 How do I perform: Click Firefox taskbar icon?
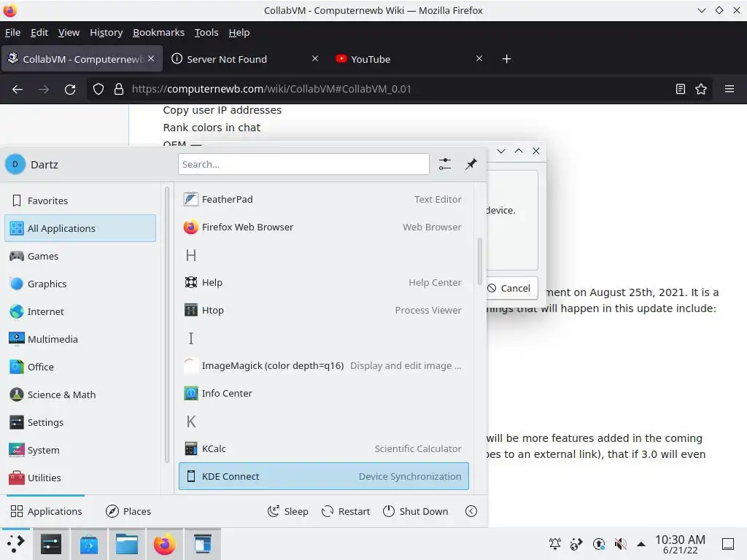(x=164, y=544)
